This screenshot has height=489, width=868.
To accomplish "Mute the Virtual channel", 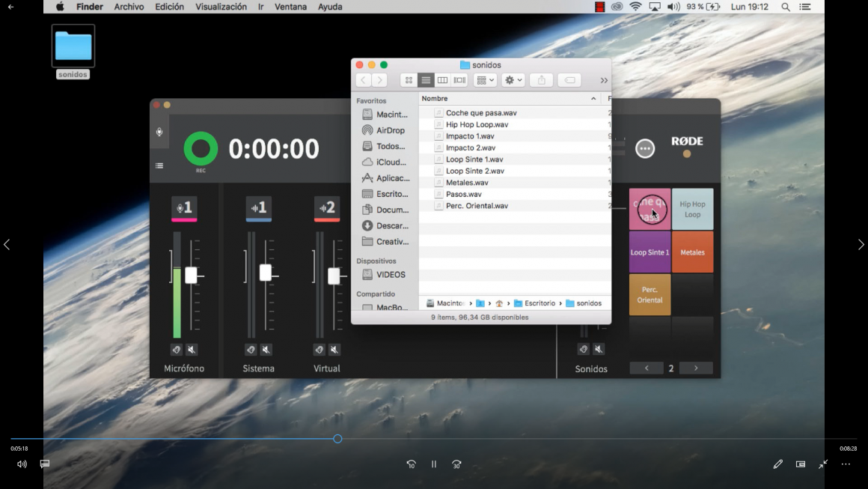I will [334, 350].
